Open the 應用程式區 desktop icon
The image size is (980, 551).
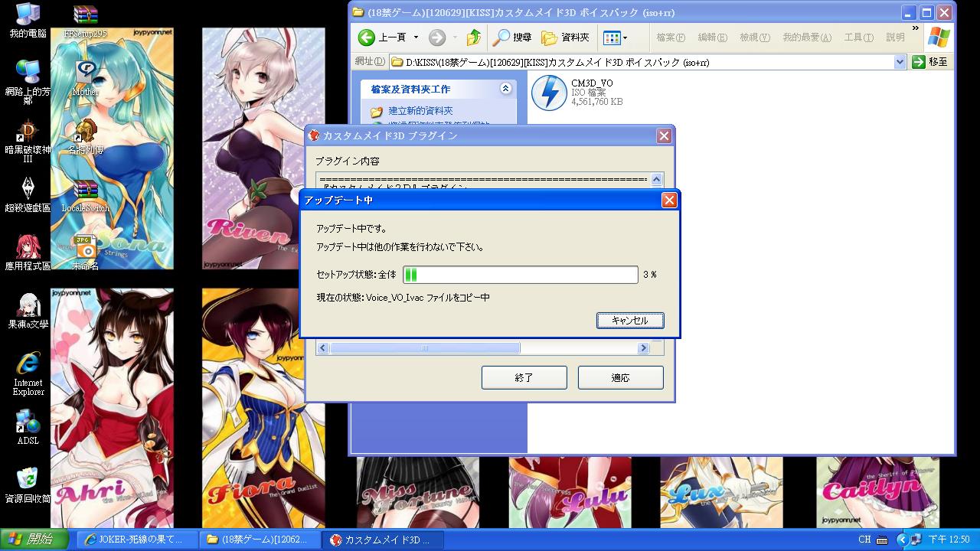click(x=28, y=253)
